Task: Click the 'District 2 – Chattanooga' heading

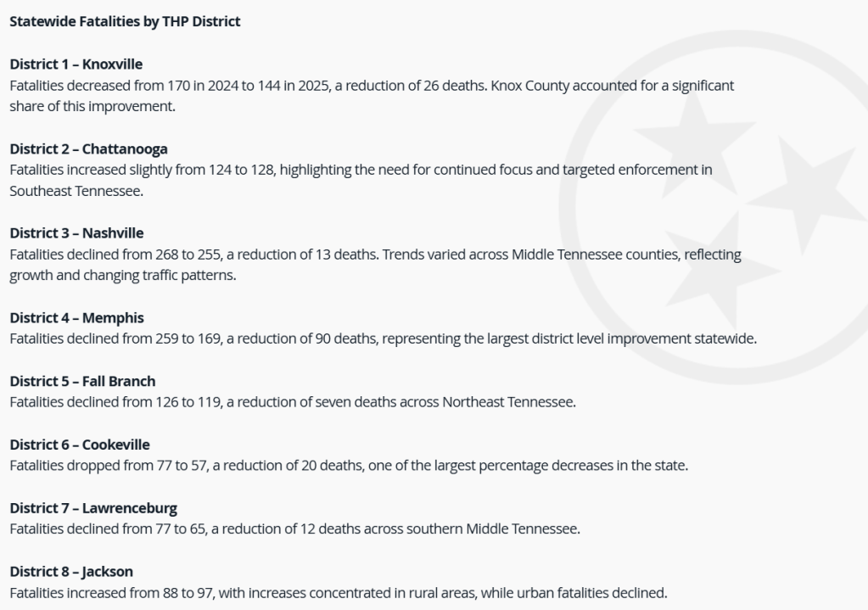Action: click(x=88, y=149)
